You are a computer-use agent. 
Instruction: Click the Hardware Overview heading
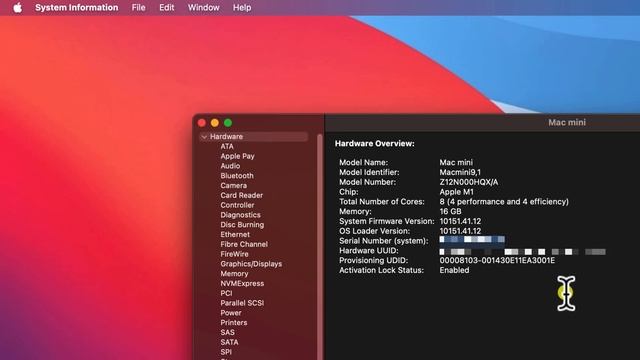pos(375,144)
